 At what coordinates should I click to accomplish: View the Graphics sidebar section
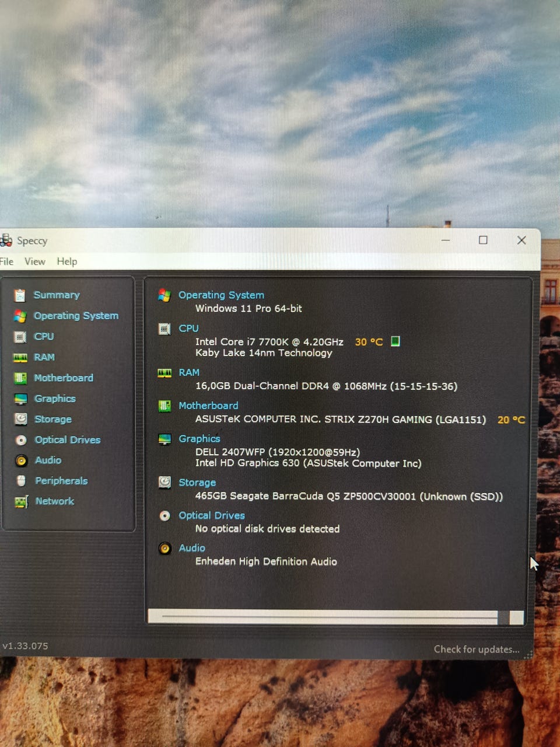point(55,399)
